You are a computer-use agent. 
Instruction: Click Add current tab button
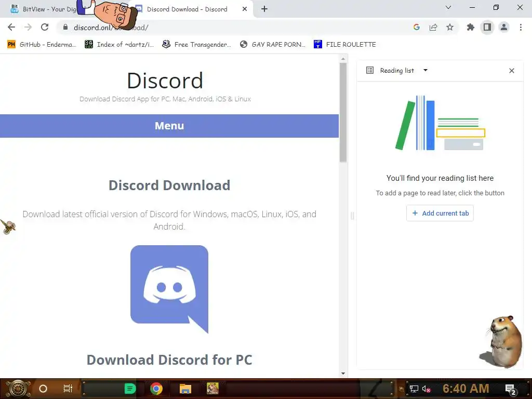(440, 213)
